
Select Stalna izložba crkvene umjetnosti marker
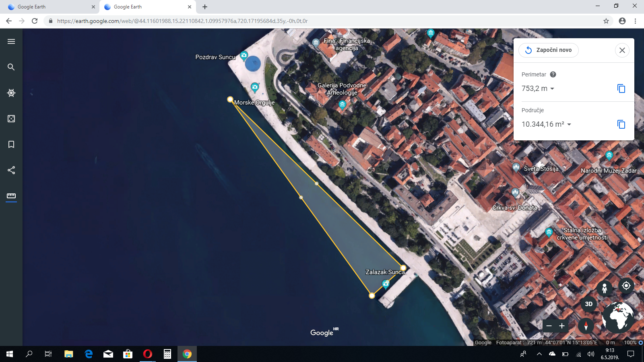pos(549,232)
